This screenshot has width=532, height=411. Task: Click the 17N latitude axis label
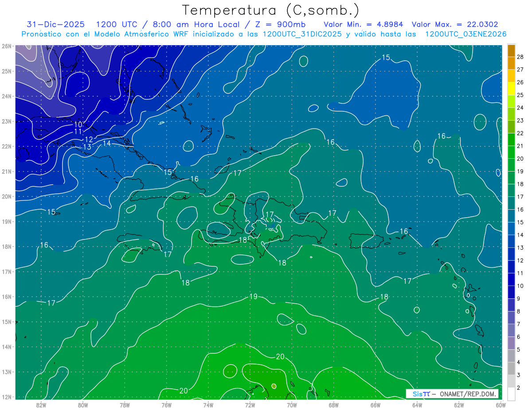[x=7, y=271]
